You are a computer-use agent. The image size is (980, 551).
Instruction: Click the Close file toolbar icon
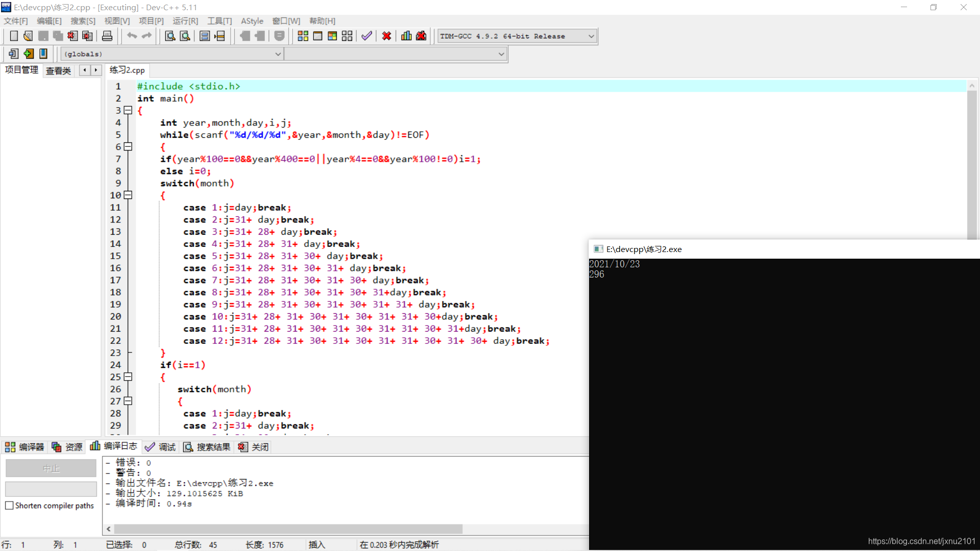73,36
